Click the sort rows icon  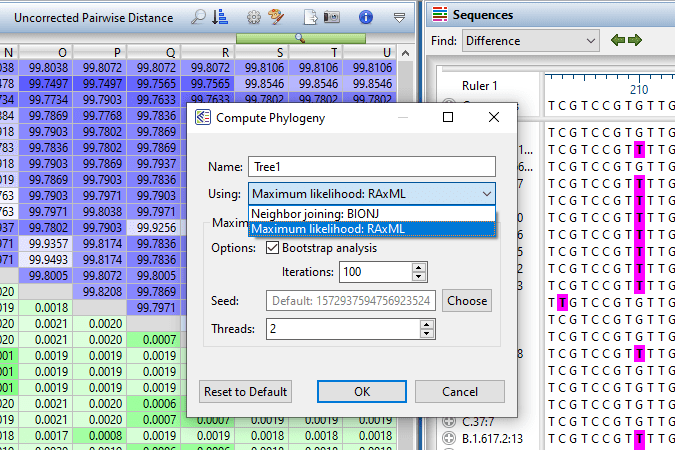point(220,17)
